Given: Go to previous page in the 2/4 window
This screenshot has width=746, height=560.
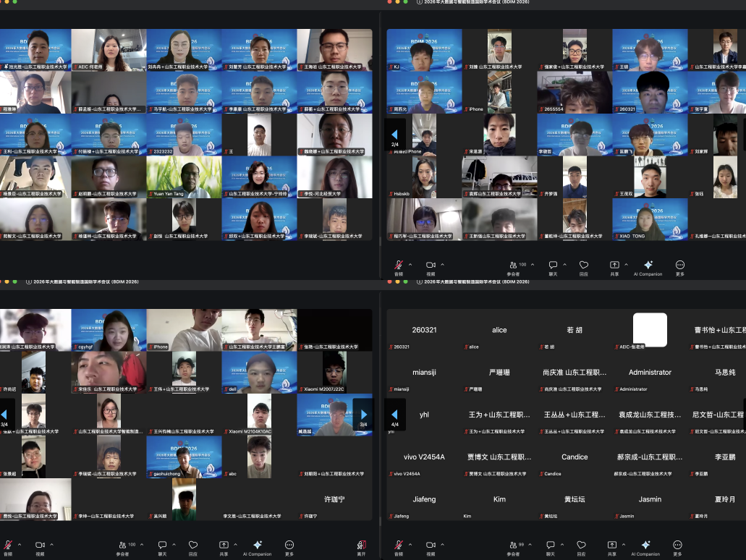Looking at the screenshot, I should click(x=394, y=135).
